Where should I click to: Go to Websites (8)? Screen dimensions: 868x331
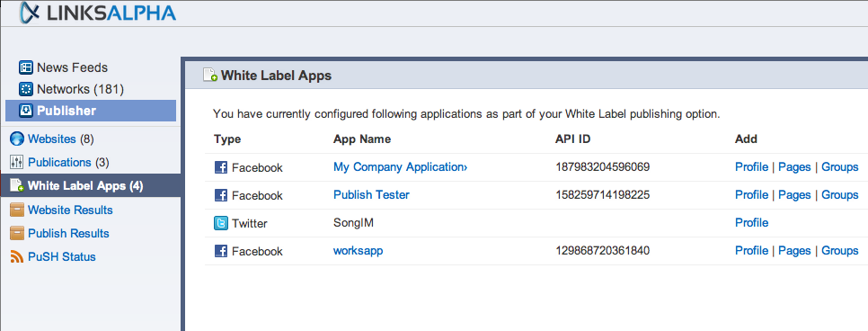tap(61, 139)
